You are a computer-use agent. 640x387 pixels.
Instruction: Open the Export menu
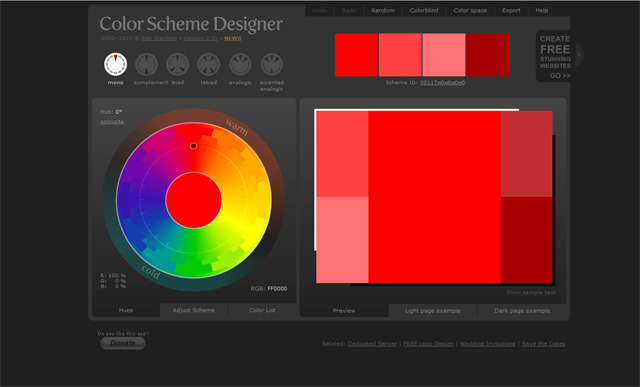click(511, 11)
